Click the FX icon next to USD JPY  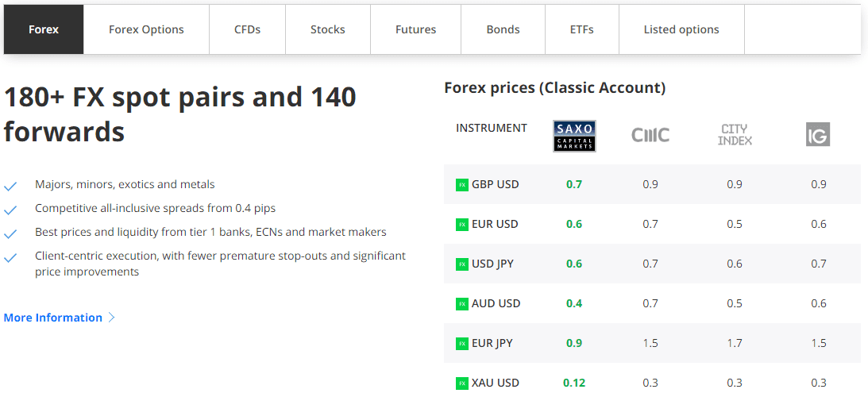(462, 264)
